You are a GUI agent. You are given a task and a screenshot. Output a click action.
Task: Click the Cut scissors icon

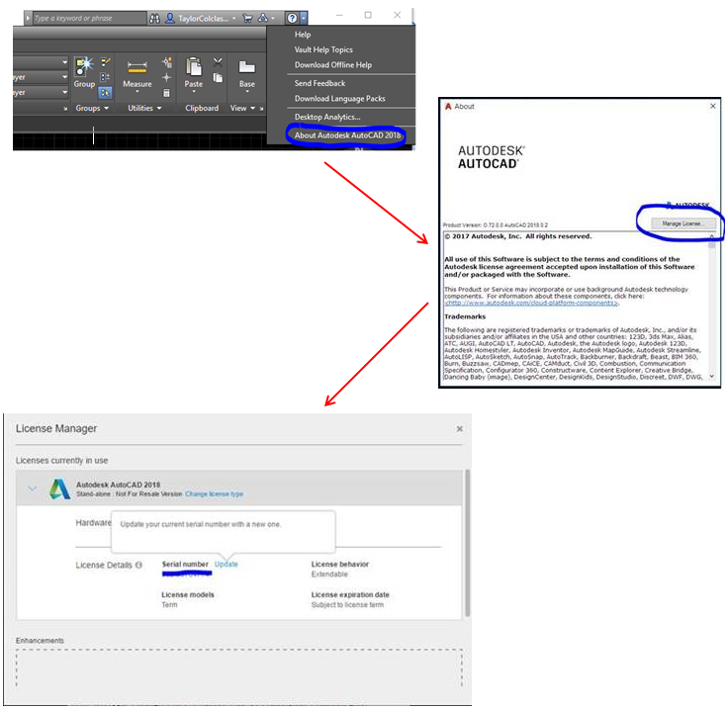tap(218, 62)
